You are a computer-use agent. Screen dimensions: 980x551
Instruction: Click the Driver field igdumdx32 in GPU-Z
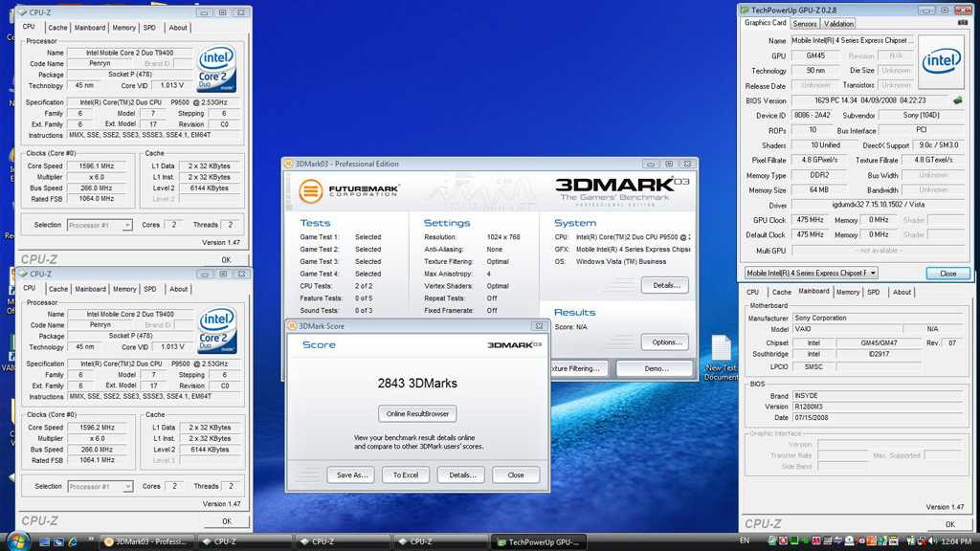(x=879, y=205)
